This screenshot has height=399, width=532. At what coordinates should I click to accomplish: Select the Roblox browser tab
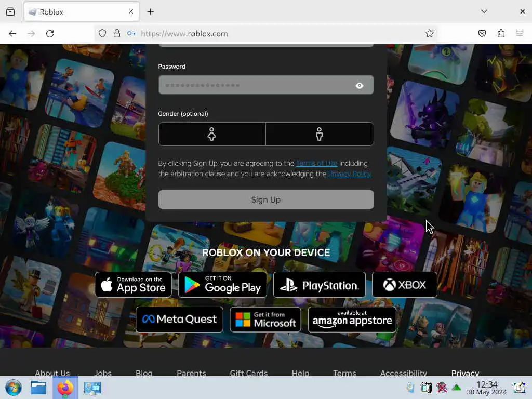(x=82, y=12)
